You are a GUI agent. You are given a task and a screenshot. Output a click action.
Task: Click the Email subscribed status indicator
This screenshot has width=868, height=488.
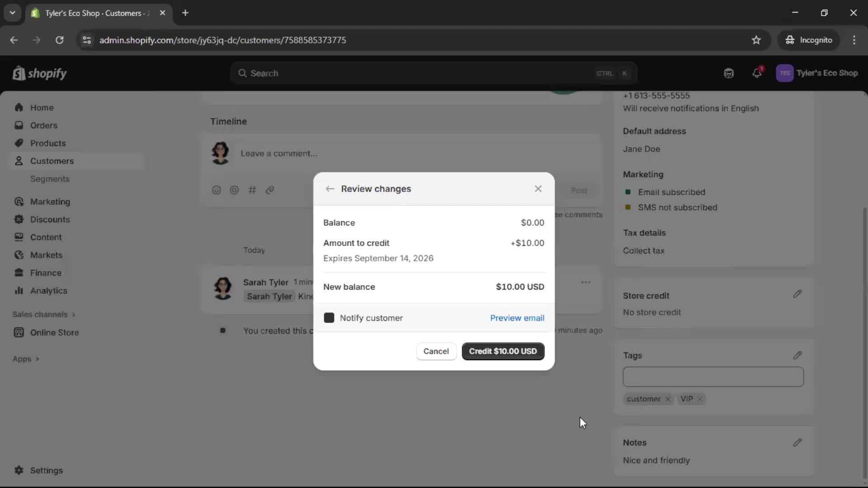click(x=628, y=192)
